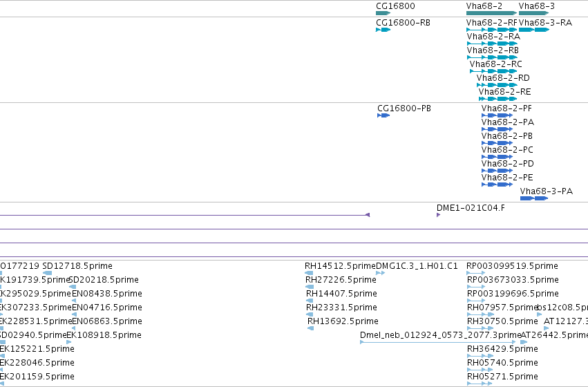Image resolution: width=588 pixels, height=387 pixels.
Task: Select EST EK201159.5prime
Action: click(x=37, y=377)
